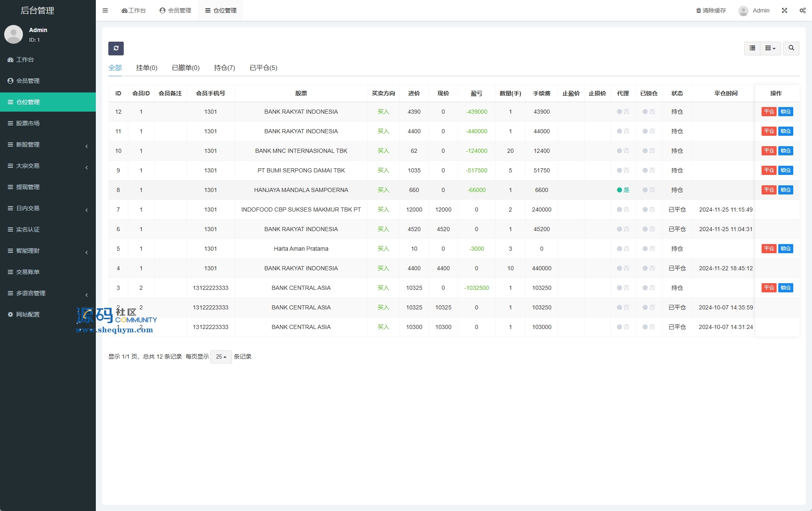Open columns grid dropdown button
Screen dimensions: 812x511
click(770, 48)
